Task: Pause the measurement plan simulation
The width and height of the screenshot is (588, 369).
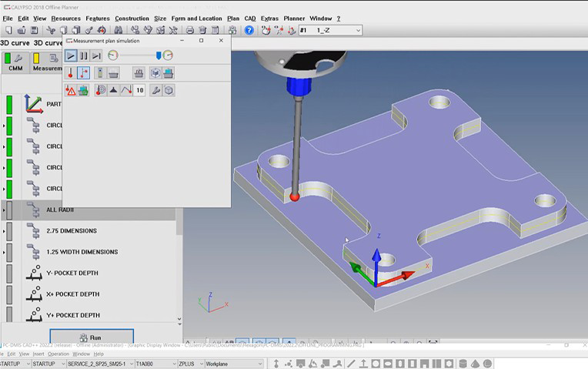Action: pyautogui.click(x=83, y=55)
